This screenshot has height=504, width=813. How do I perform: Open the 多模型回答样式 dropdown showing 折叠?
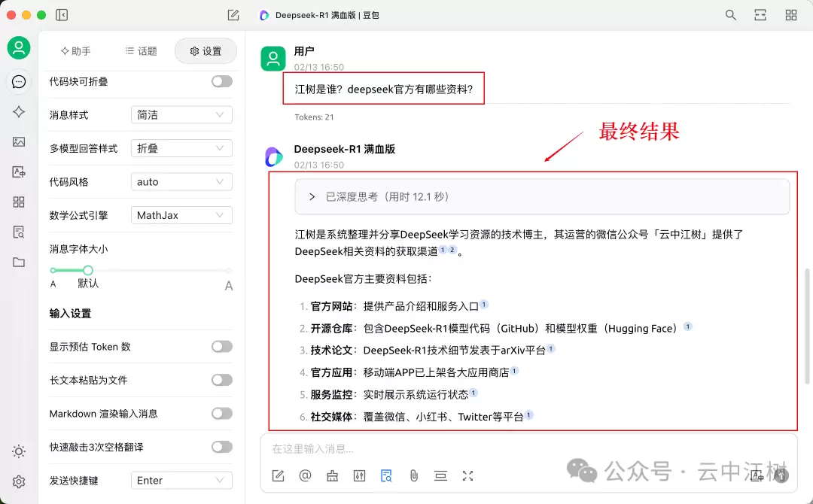pyautogui.click(x=181, y=148)
